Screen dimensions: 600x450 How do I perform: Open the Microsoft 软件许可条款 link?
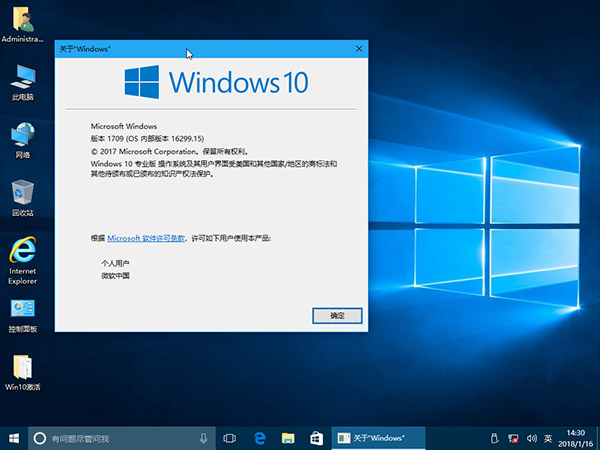pyautogui.click(x=146, y=239)
